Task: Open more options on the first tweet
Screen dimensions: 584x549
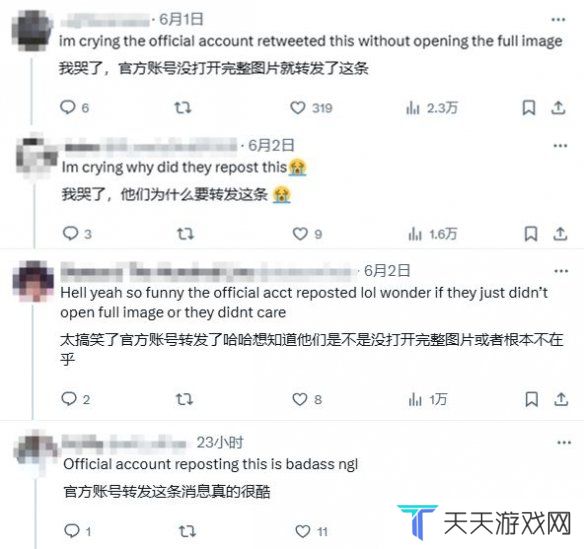Action: point(558,19)
